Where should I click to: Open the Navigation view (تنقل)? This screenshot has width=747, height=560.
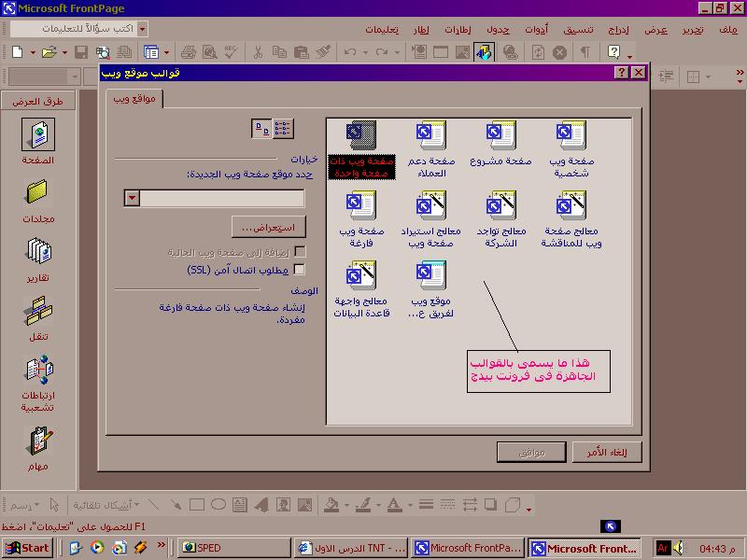pos(38,318)
